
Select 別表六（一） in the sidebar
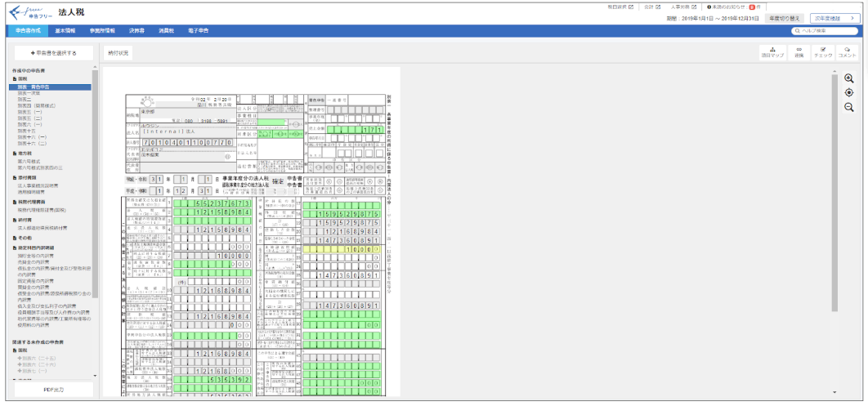pyautogui.click(x=30, y=124)
